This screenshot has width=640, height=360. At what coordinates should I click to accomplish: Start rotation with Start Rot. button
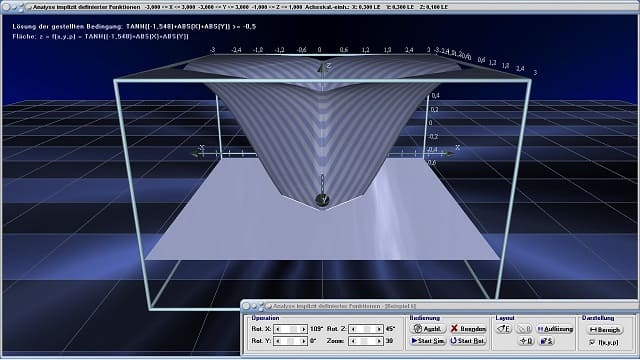(468, 341)
